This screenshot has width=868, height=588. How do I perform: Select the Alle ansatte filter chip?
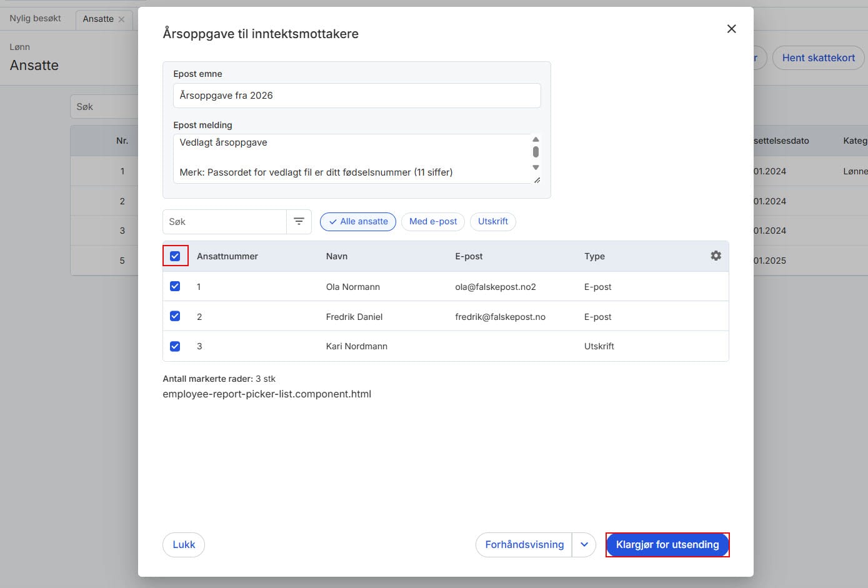coord(358,221)
